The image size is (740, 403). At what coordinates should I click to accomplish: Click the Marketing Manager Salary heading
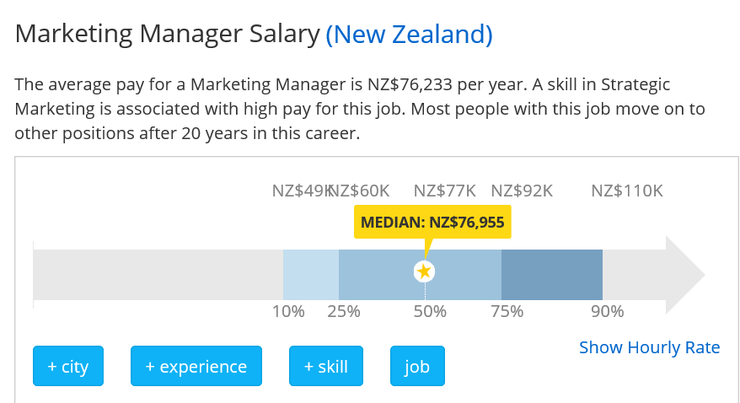(x=168, y=34)
